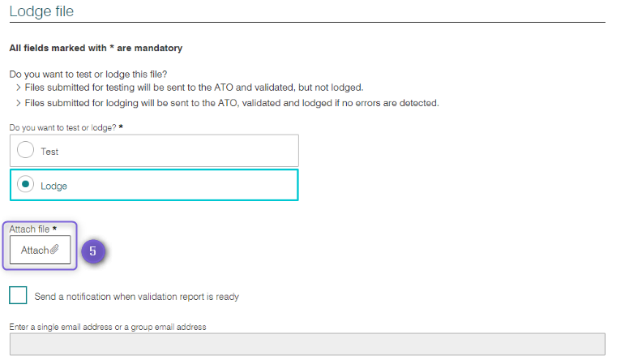
Task: Click the 'Files submitted for testing' sentence
Action: (x=195, y=88)
